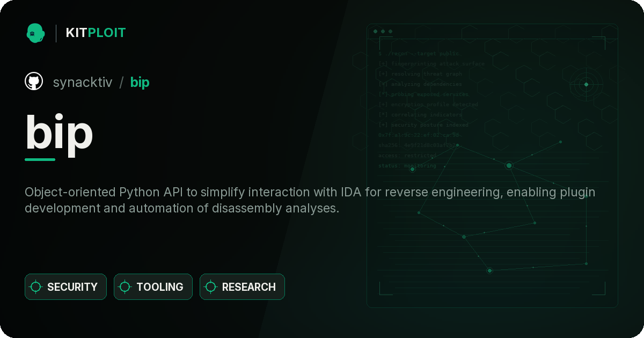Viewport: 644px width, 338px height.
Task: Click the 'correlating indicators' terminal line
Action: pyautogui.click(x=420, y=115)
